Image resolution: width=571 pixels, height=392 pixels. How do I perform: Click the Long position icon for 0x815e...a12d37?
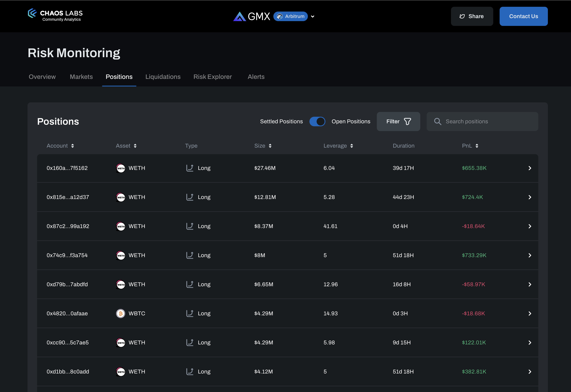[190, 197]
